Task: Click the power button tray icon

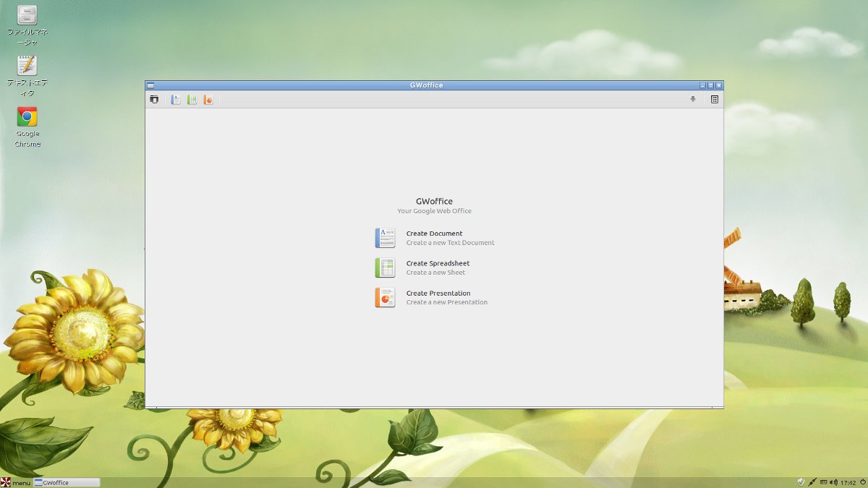Action: [x=863, y=482]
